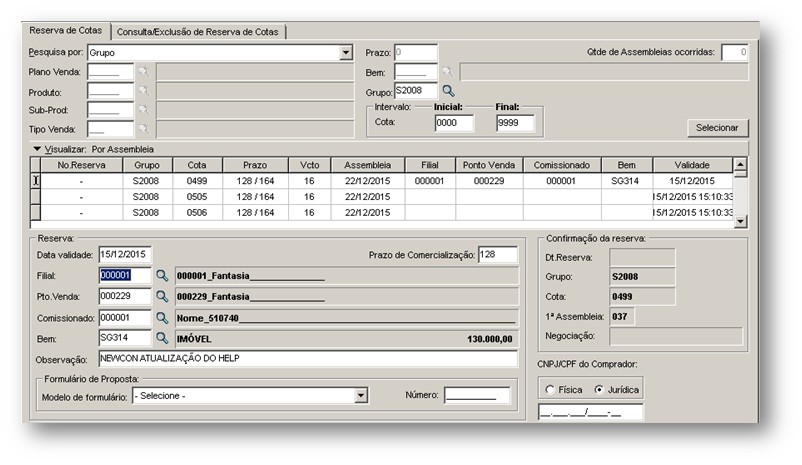The height and width of the screenshot is (465, 802).
Task: Click the search icon beside the Bem SG314 field
Action: tap(162, 338)
